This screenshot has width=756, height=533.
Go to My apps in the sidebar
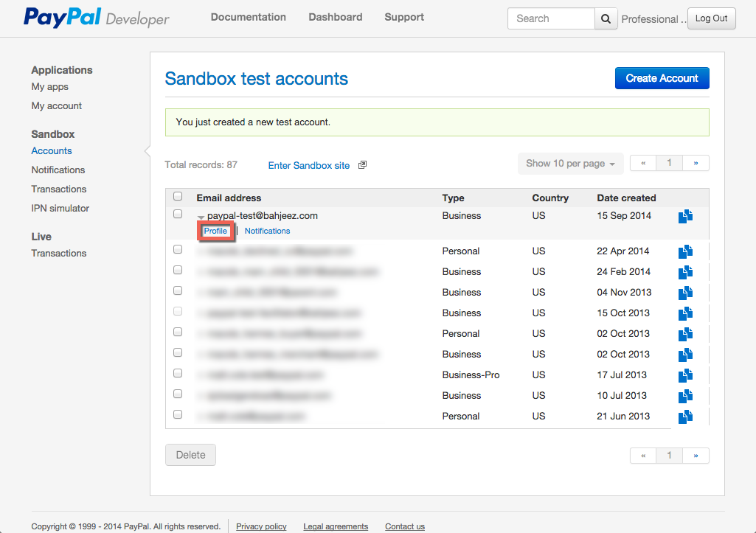(49, 87)
